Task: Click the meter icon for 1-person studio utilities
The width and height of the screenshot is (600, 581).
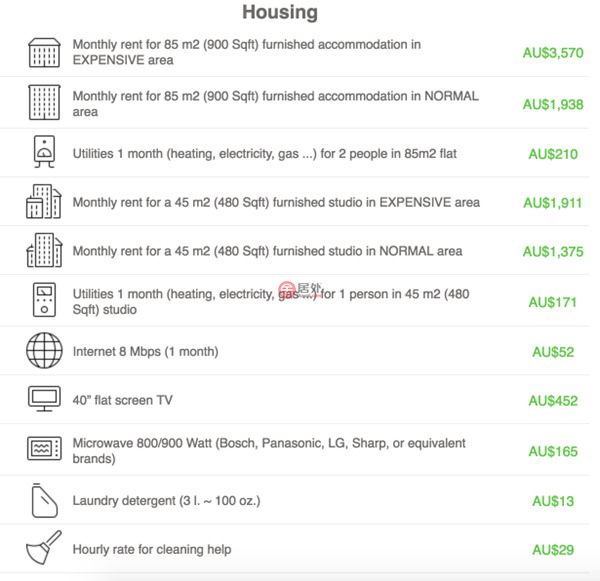Action: click(x=44, y=301)
